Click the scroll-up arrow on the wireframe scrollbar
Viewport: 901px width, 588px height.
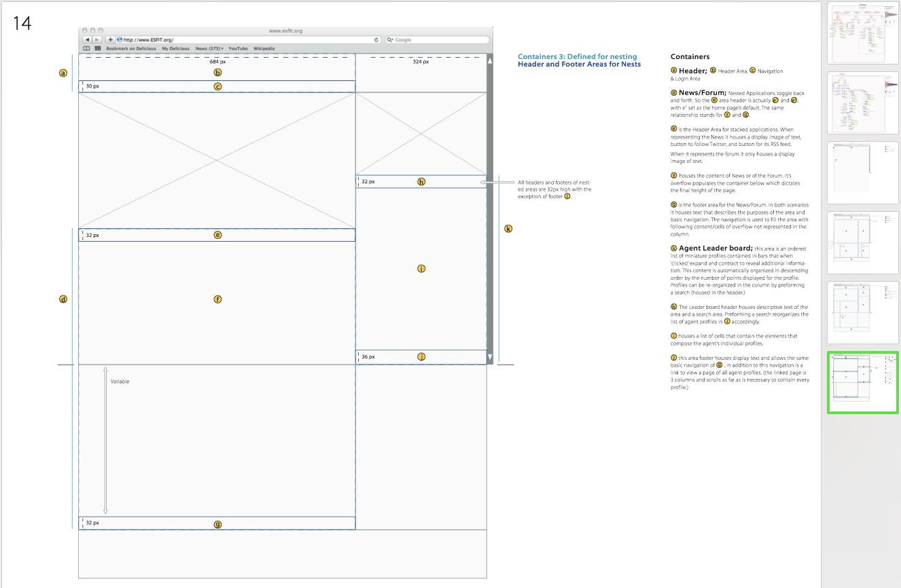[x=489, y=60]
